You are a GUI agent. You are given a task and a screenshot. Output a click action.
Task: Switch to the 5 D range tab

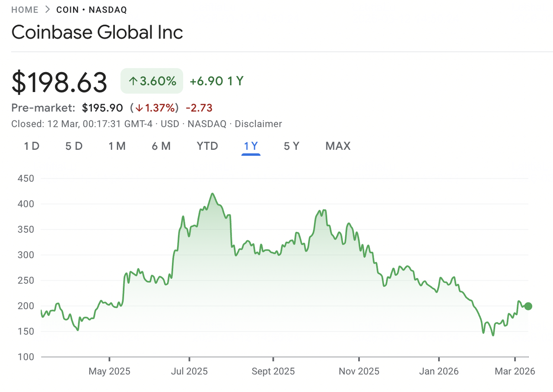(74, 146)
